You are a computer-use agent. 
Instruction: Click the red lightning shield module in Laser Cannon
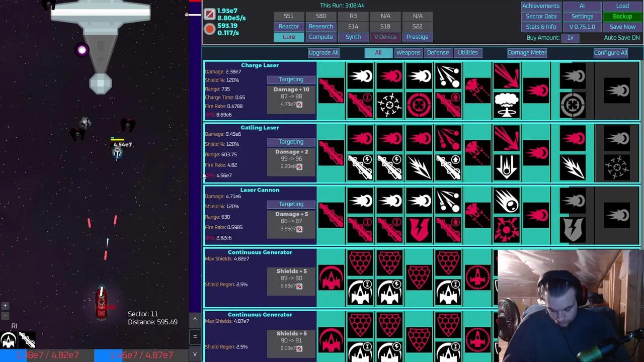(x=419, y=230)
